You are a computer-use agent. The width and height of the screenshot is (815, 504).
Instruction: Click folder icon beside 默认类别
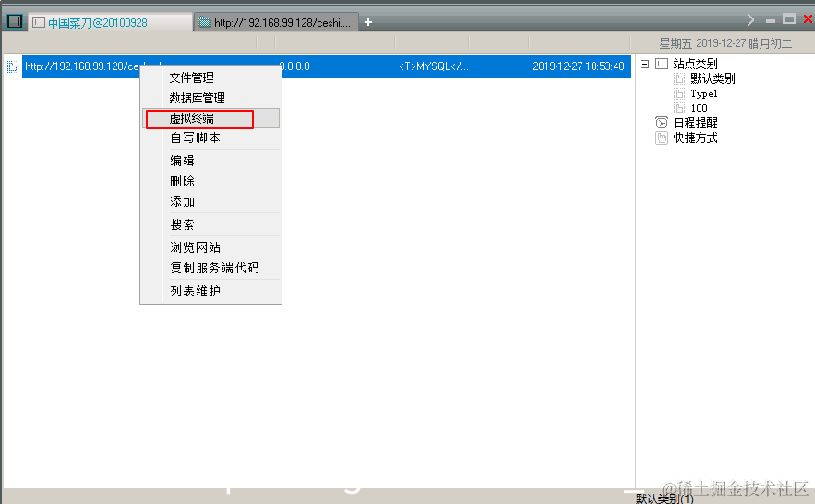click(678, 78)
